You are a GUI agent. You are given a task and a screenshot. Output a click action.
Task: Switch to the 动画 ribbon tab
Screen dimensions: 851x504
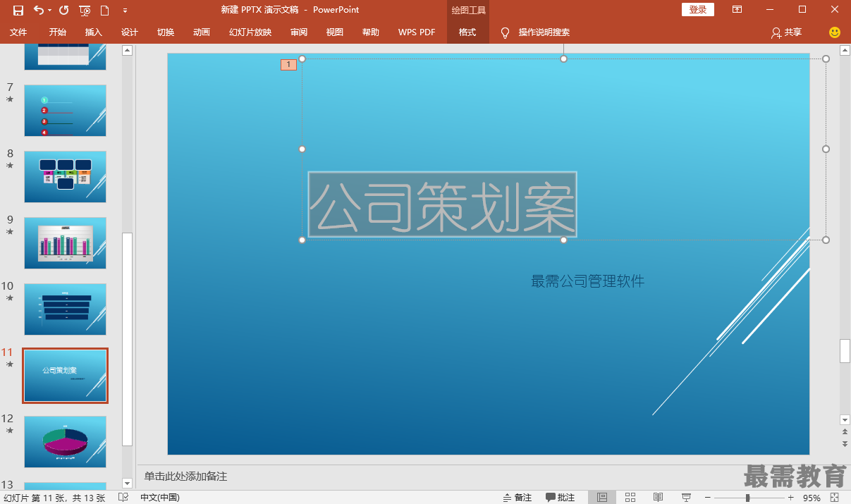tap(202, 32)
